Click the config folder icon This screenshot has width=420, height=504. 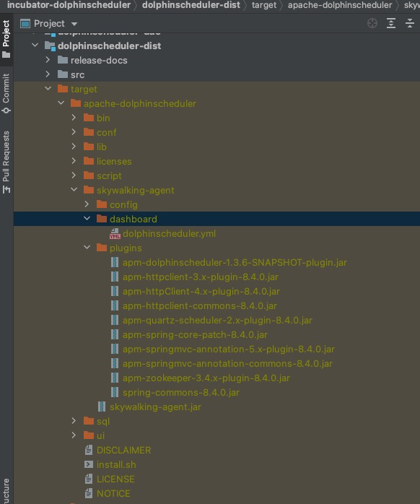pyautogui.click(x=102, y=204)
